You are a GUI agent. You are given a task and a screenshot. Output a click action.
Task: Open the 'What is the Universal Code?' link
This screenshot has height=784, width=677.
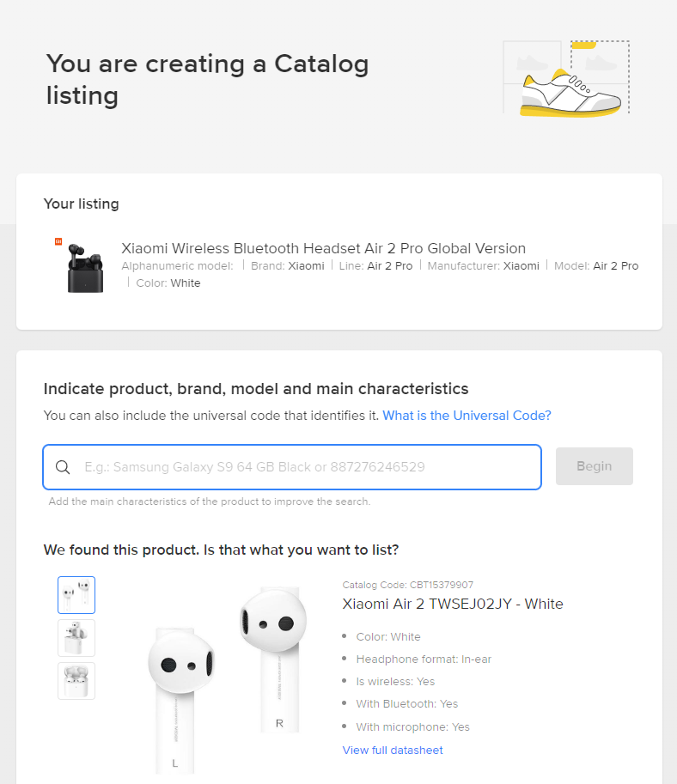[x=467, y=416]
